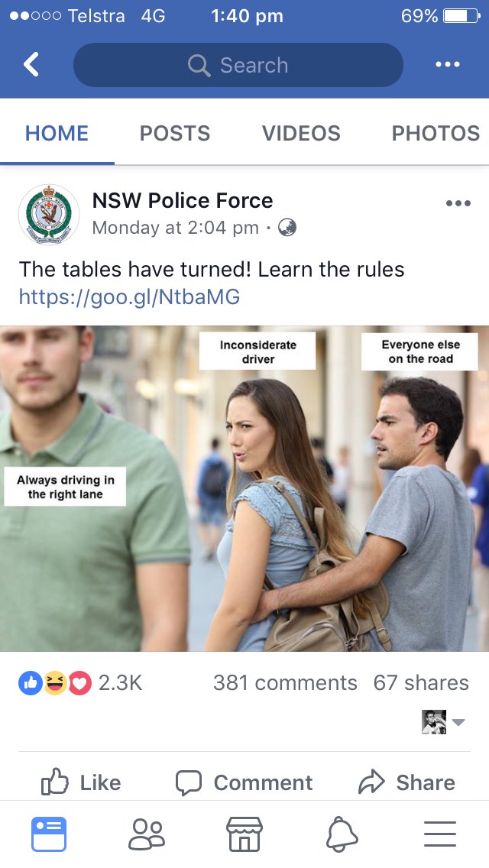Like the NSW Police Force post
The width and height of the screenshot is (489, 868).
(81, 782)
